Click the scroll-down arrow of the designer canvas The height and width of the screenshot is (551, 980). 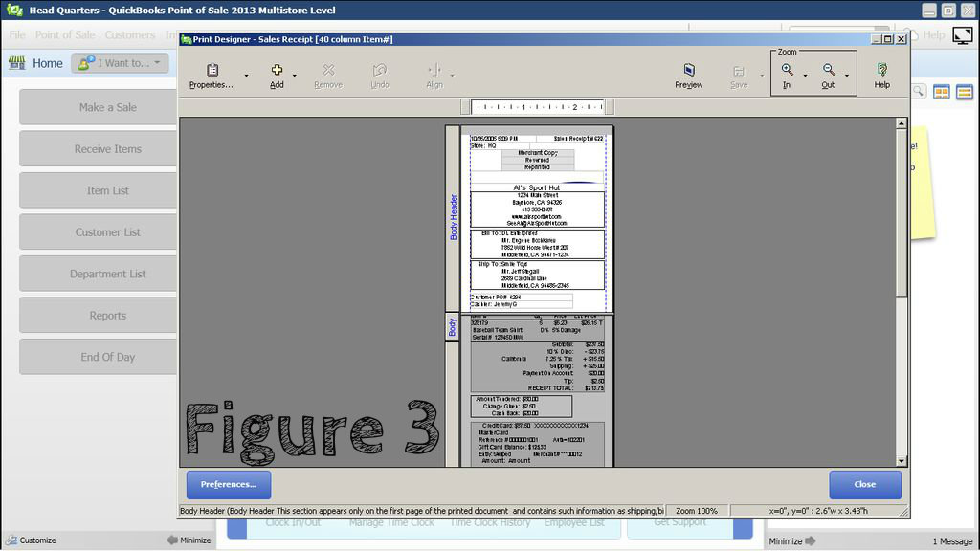coord(902,461)
